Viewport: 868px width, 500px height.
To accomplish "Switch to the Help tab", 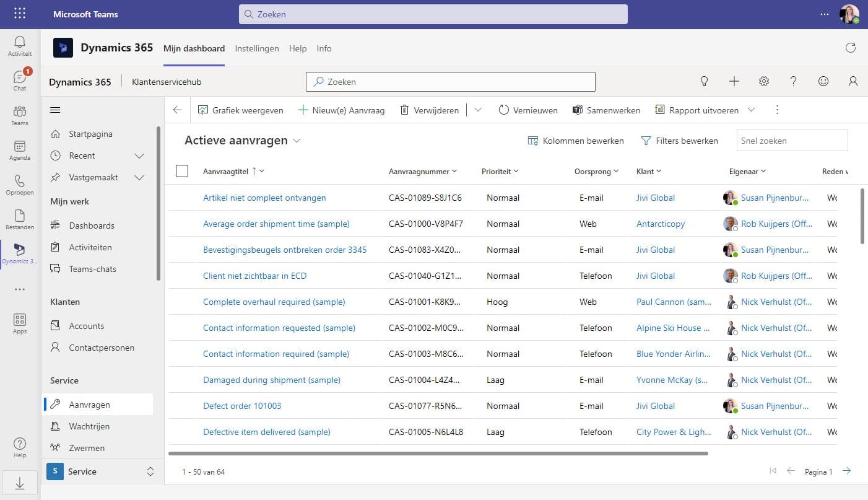I will point(298,48).
